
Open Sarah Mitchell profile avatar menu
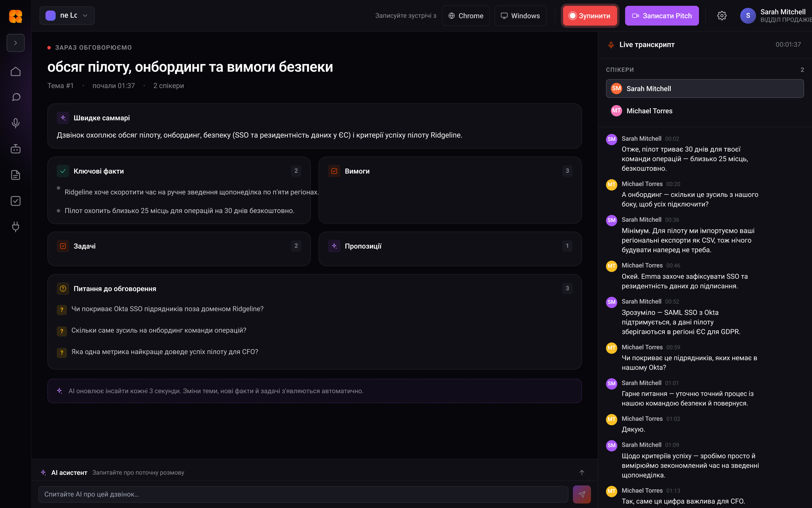748,16
